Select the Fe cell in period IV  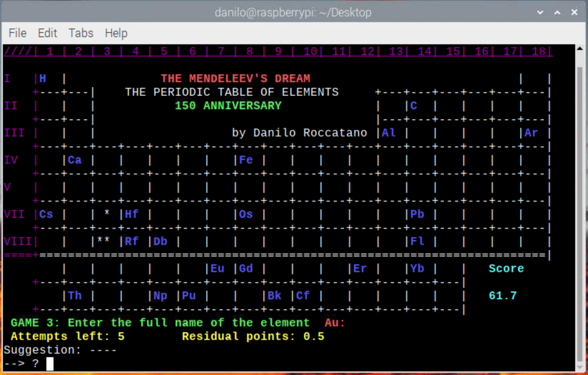246,160
